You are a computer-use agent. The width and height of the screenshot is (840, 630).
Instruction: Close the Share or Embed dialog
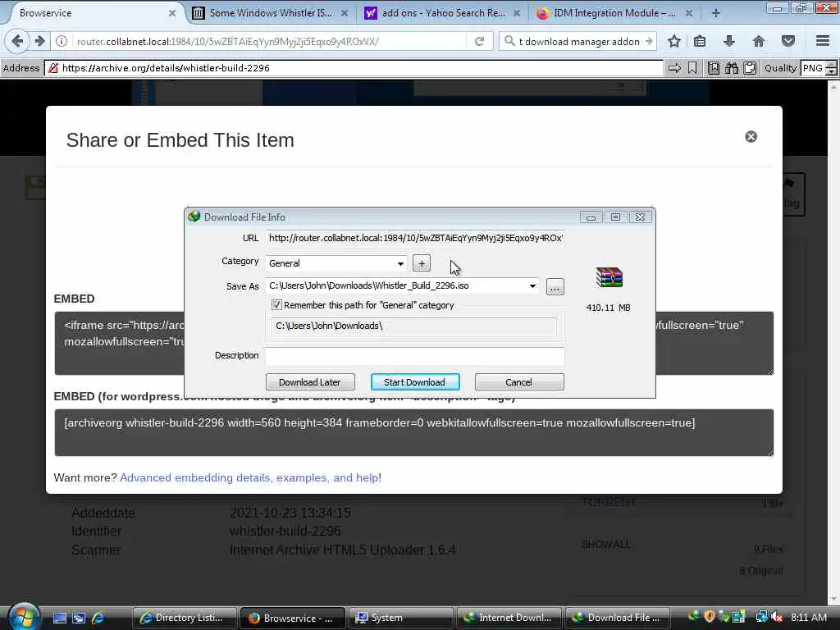[x=751, y=137]
